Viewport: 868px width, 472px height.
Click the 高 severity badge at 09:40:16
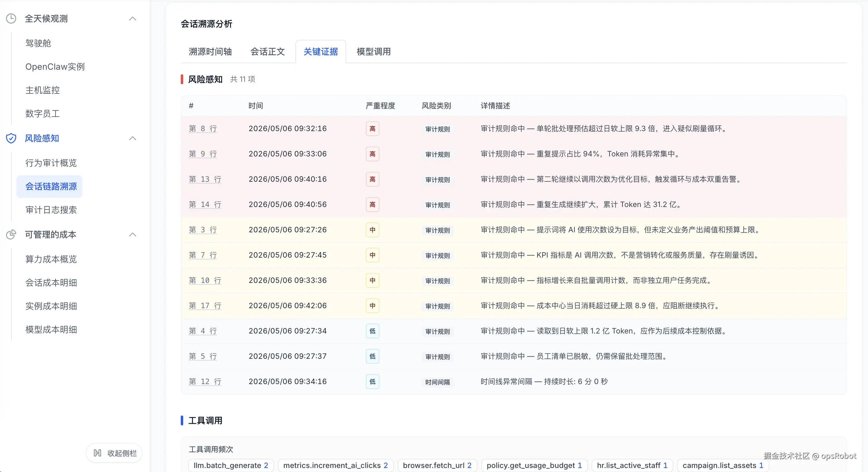point(372,179)
